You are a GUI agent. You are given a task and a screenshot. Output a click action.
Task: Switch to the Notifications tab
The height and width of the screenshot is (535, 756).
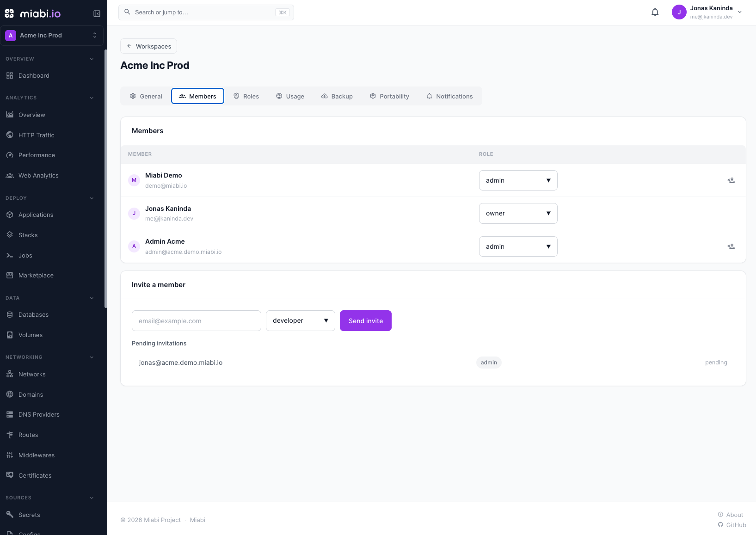[450, 96]
